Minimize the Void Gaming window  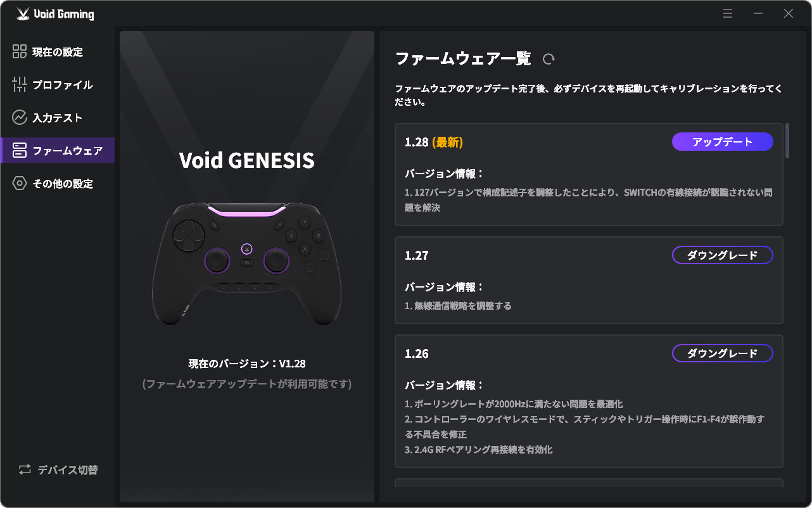pyautogui.click(x=758, y=13)
